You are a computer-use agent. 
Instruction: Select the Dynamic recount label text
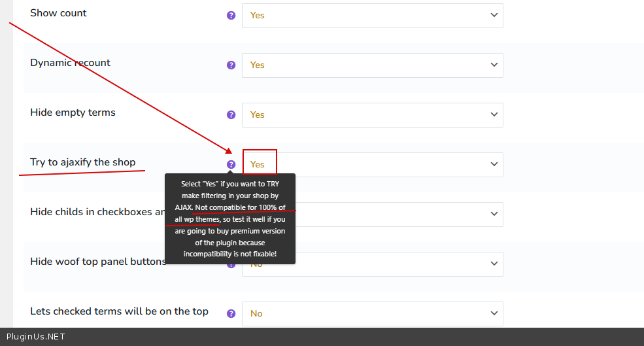point(70,63)
